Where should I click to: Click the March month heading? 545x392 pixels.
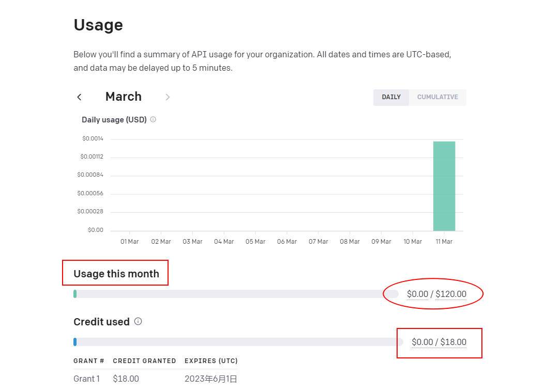point(123,97)
